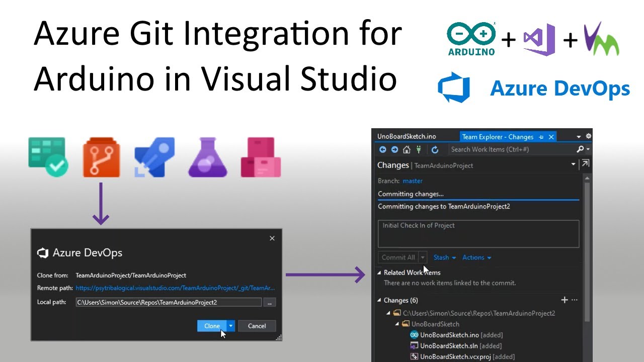Click the pop-out arrow beside Changes header

pyautogui.click(x=585, y=163)
